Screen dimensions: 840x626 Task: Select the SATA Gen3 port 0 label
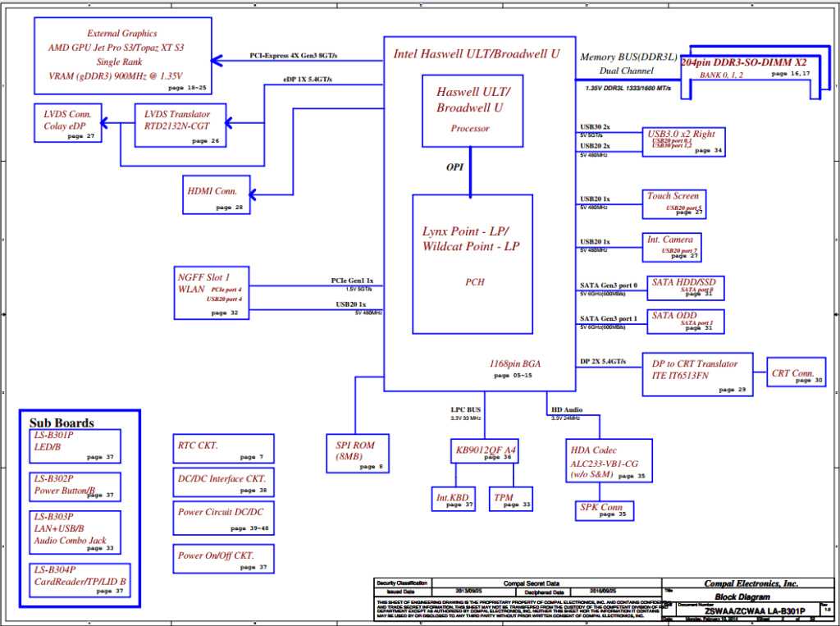tap(609, 286)
